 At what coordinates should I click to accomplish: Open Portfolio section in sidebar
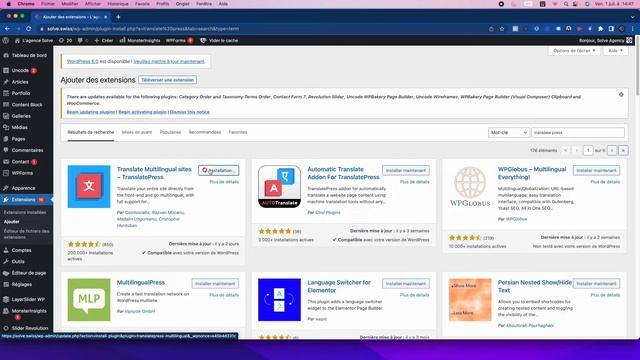pos(21,93)
